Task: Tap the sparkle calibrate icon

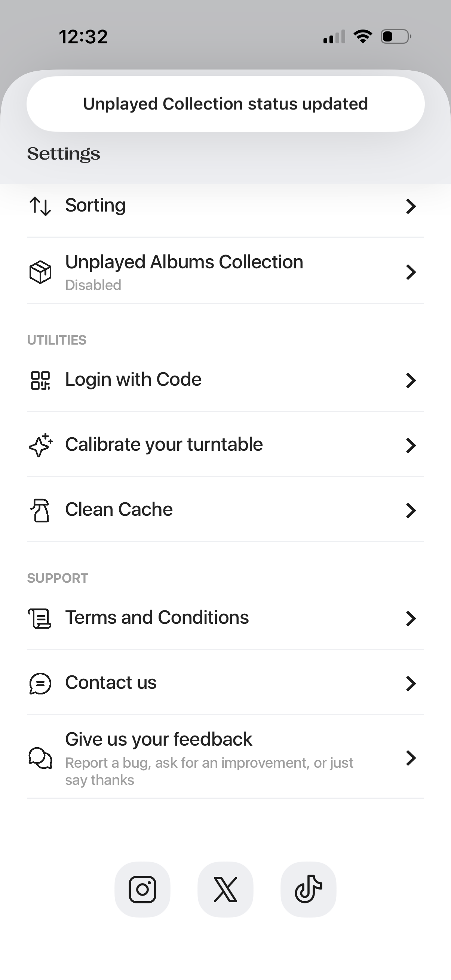Action: [x=40, y=445]
